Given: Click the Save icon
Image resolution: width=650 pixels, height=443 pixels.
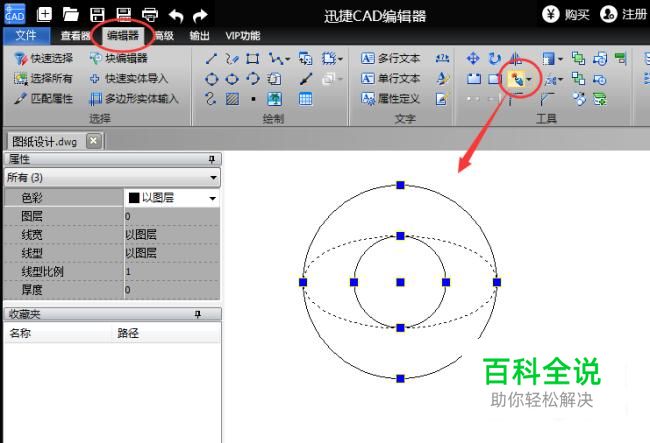Looking at the screenshot, I should click(97, 15).
